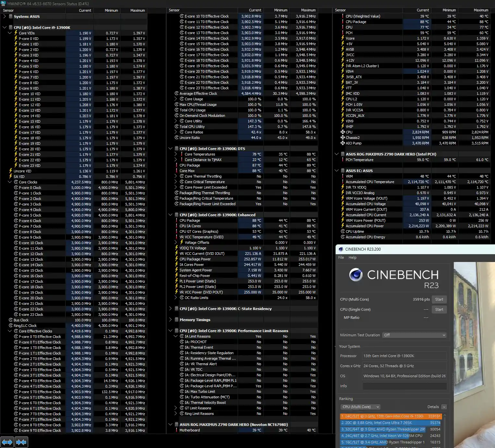
Task: Click the icon beside Uncore Ratio
Action: (x=177, y=138)
